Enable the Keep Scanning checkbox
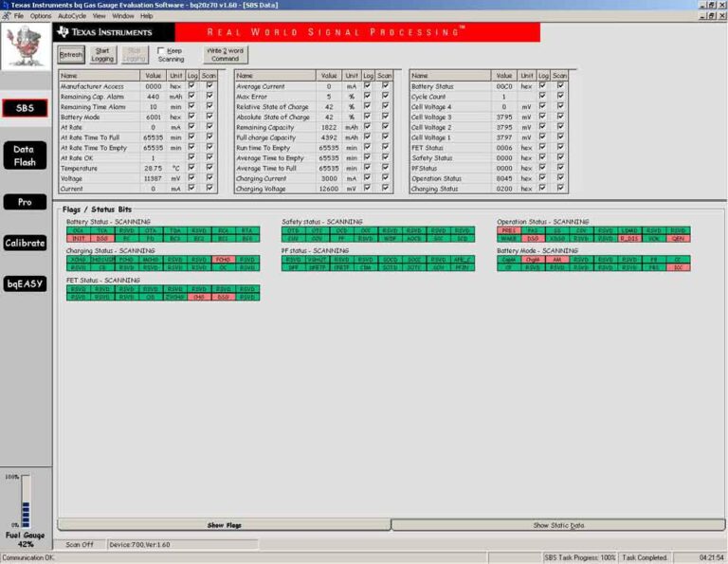The height and width of the screenshot is (564, 728). 160,51
